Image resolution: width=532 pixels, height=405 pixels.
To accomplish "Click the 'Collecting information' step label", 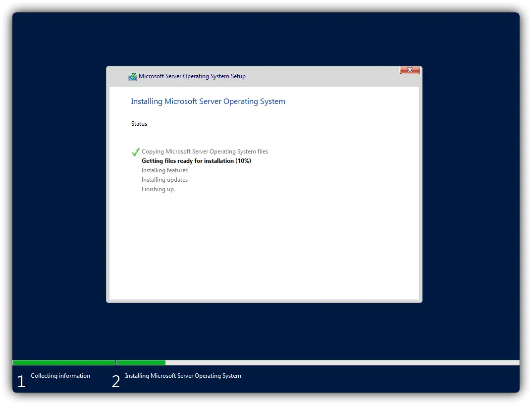I will pos(60,376).
